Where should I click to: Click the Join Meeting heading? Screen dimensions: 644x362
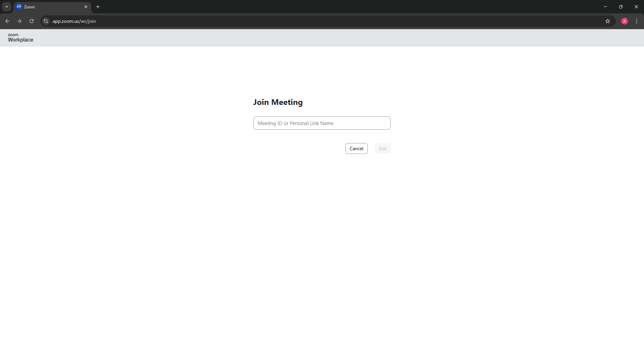[x=278, y=102]
